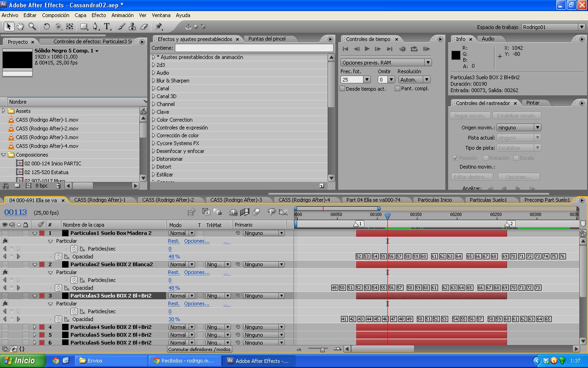Image resolution: width=588 pixels, height=368 pixels.
Task: Open 'Opciones previs. RAM' dropdown
Action: [x=386, y=62]
